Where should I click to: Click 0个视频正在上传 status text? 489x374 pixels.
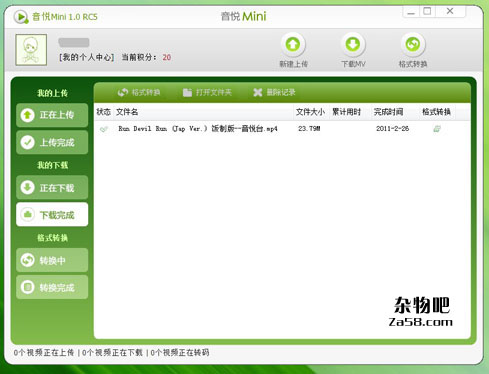44,353
